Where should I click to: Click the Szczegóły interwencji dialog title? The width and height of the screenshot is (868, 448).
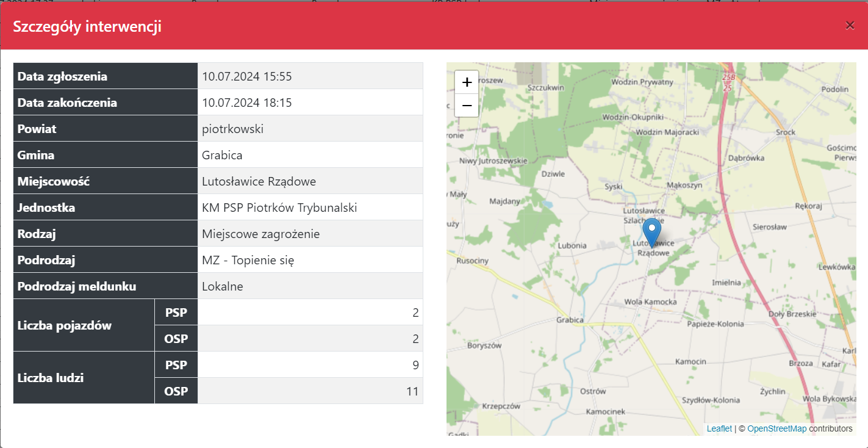click(87, 27)
